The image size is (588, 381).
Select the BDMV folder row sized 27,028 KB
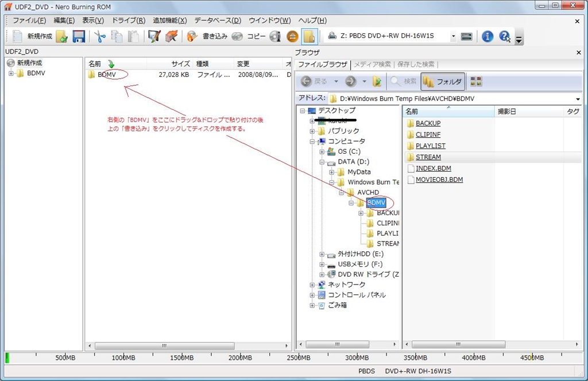(189, 75)
